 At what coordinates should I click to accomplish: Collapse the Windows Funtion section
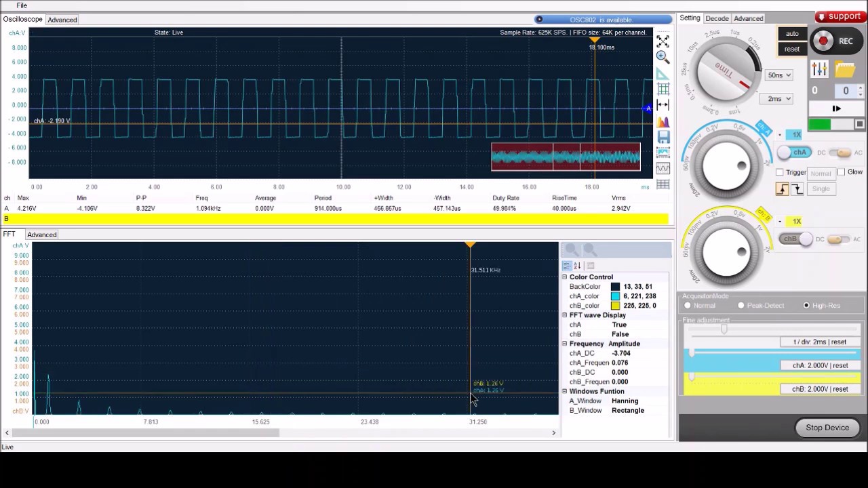click(564, 391)
